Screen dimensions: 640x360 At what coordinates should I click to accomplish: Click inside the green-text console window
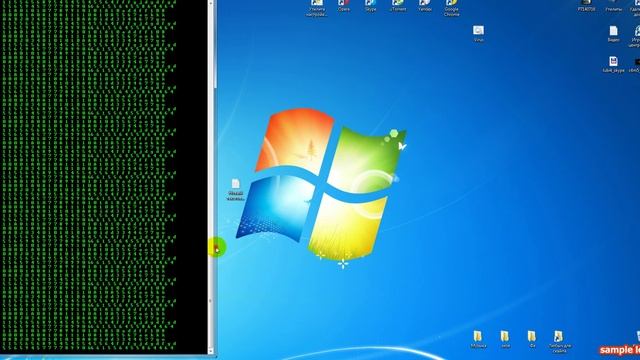[x=104, y=176]
